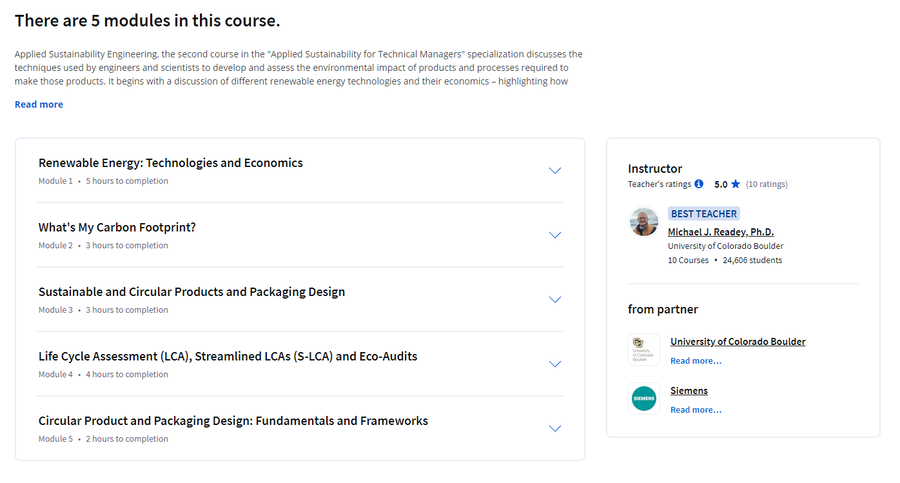Image resolution: width=900 pixels, height=483 pixels.
Task: Click the 10 ratings count text
Action: (x=766, y=184)
